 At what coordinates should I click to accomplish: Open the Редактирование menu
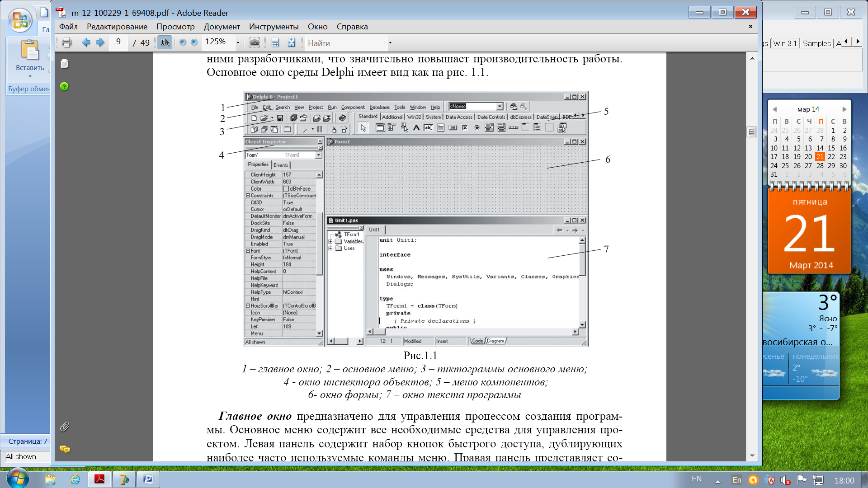[x=117, y=27]
